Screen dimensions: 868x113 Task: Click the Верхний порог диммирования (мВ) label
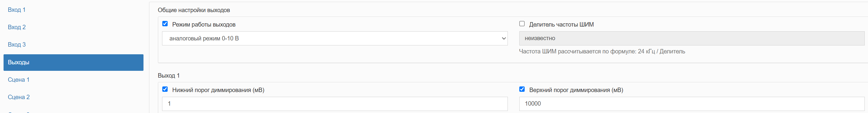pos(576,90)
